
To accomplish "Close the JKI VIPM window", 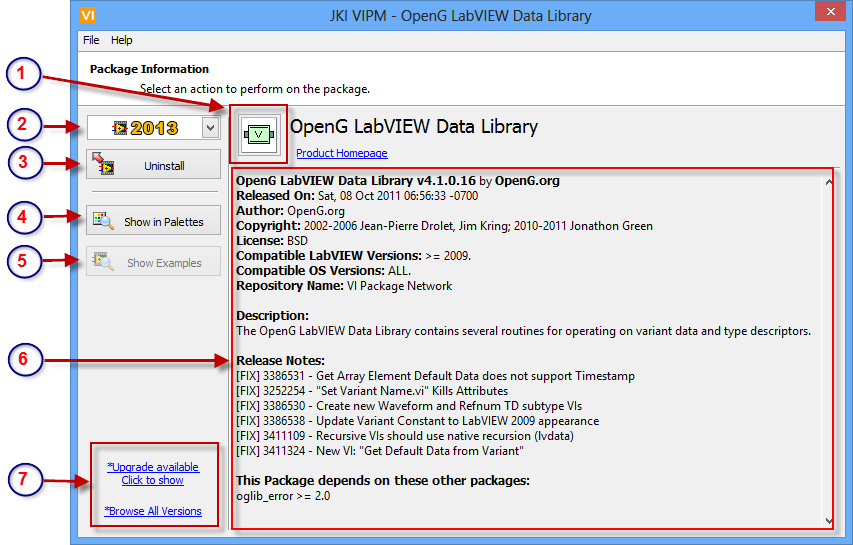I will click(x=827, y=14).
